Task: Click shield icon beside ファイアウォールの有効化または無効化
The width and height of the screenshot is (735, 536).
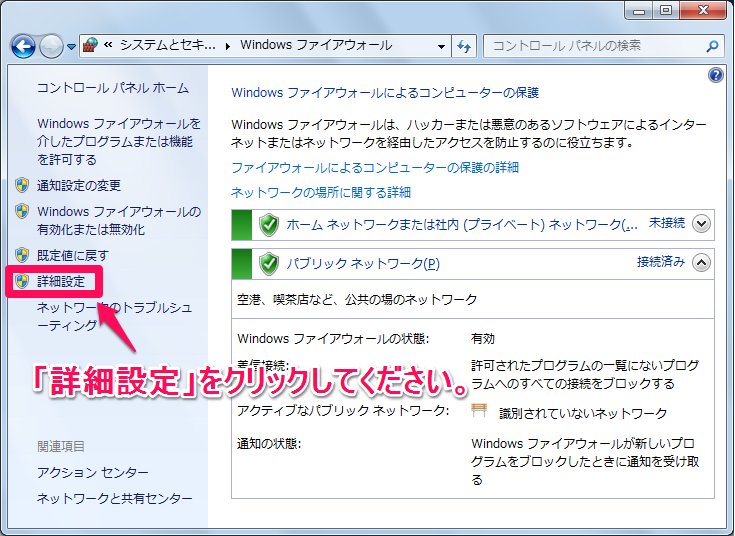Action: coord(22,211)
